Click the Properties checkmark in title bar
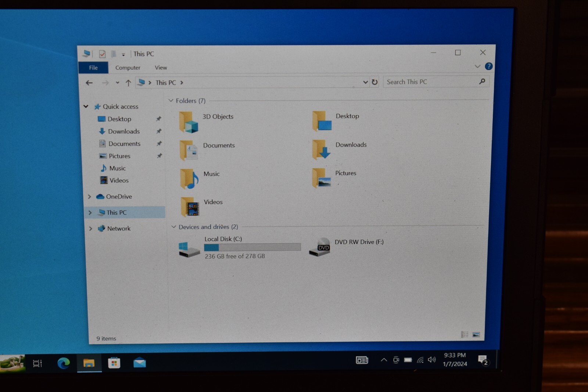The height and width of the screenshot is (392, 588). (102, 54)
